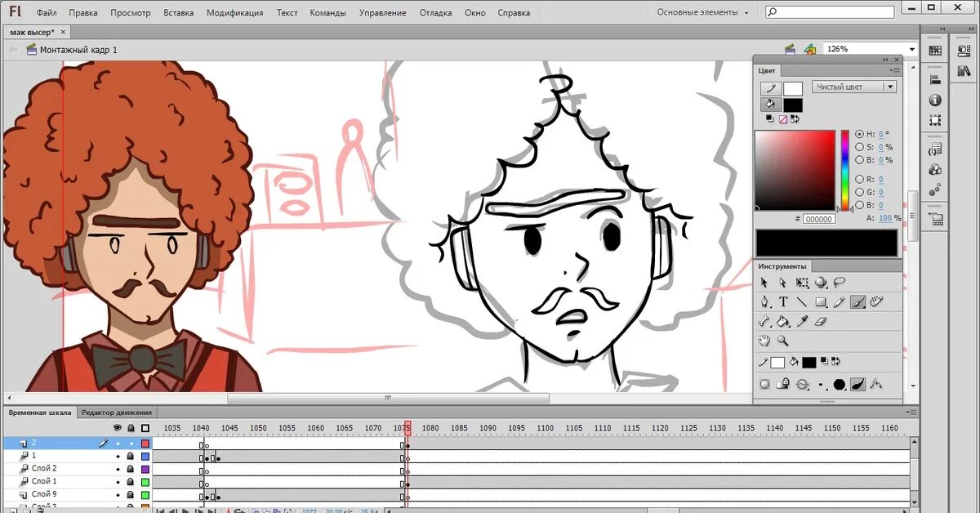Toggle Object Drawing mode in tool options

[765, 384]
